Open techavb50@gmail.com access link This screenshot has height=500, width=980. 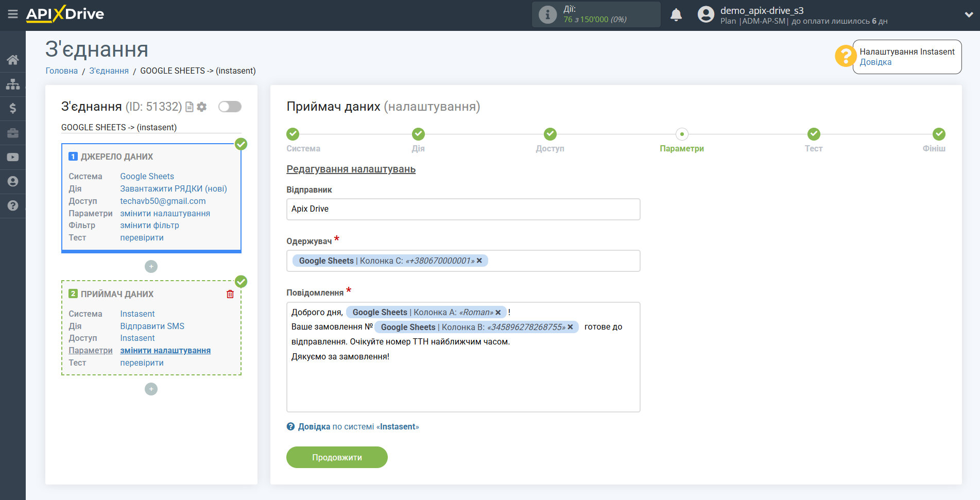pos(163,201)
